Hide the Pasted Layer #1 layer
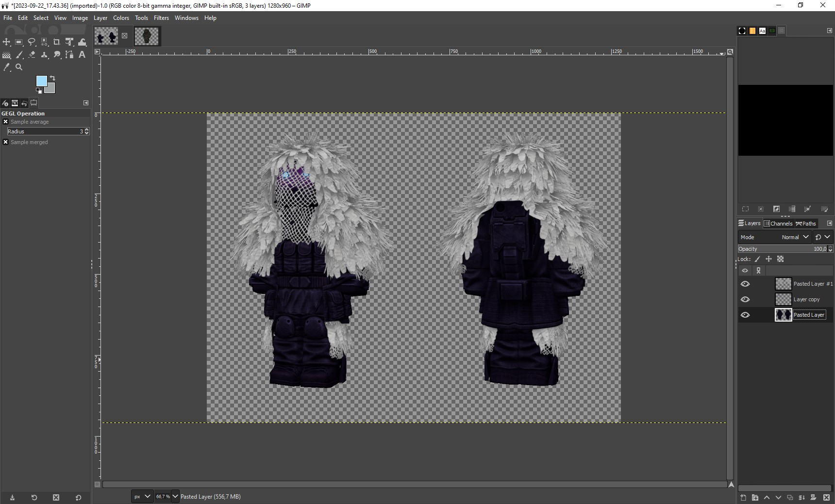This screenshot has height=504, width=835. coord(745,284)
